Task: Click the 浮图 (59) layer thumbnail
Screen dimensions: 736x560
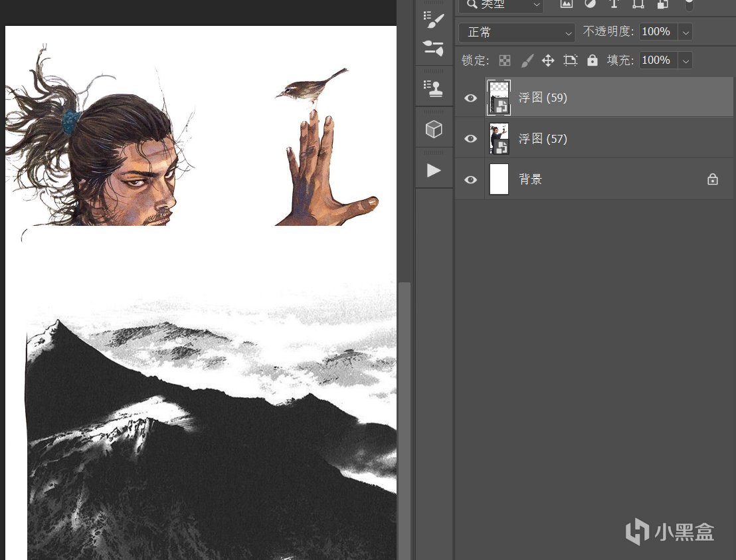Action: pyautogui.click(x=499, y=98)
